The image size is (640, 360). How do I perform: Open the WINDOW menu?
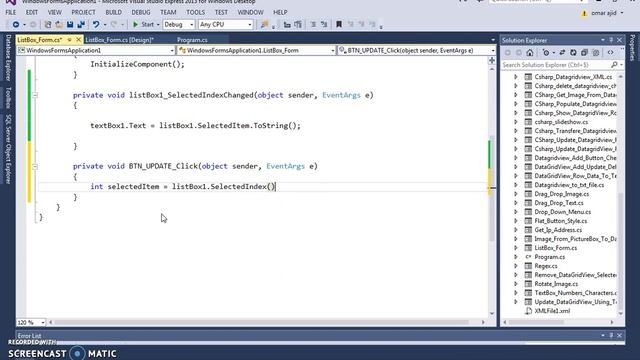(251, 12)
